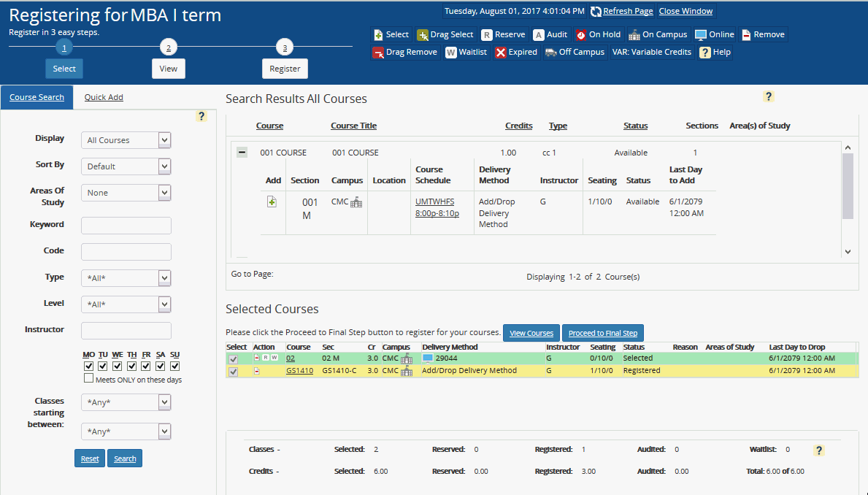Click the Remove legend icon
The image size is (868, 495).
[746, 35]
